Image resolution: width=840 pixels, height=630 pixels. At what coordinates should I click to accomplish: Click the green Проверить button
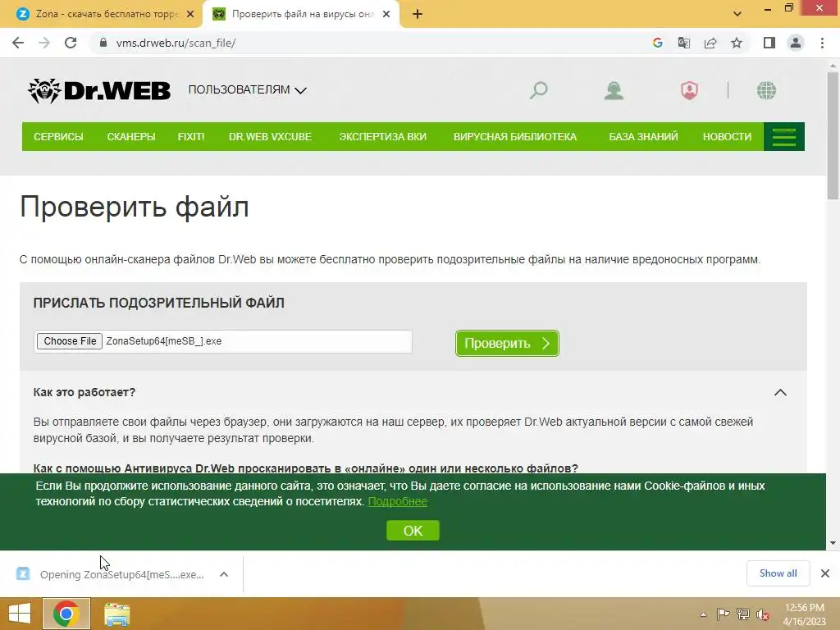(507, 344)
